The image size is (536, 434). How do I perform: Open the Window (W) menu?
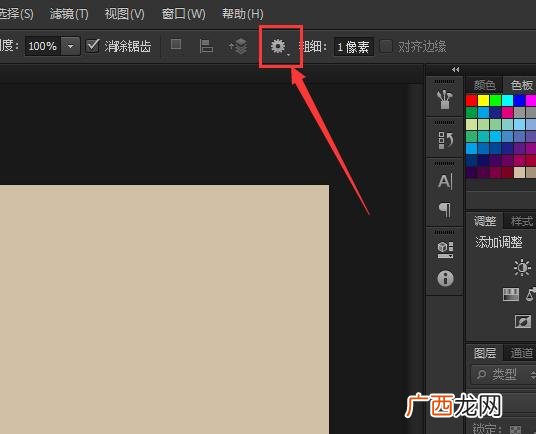pos(183,14)
